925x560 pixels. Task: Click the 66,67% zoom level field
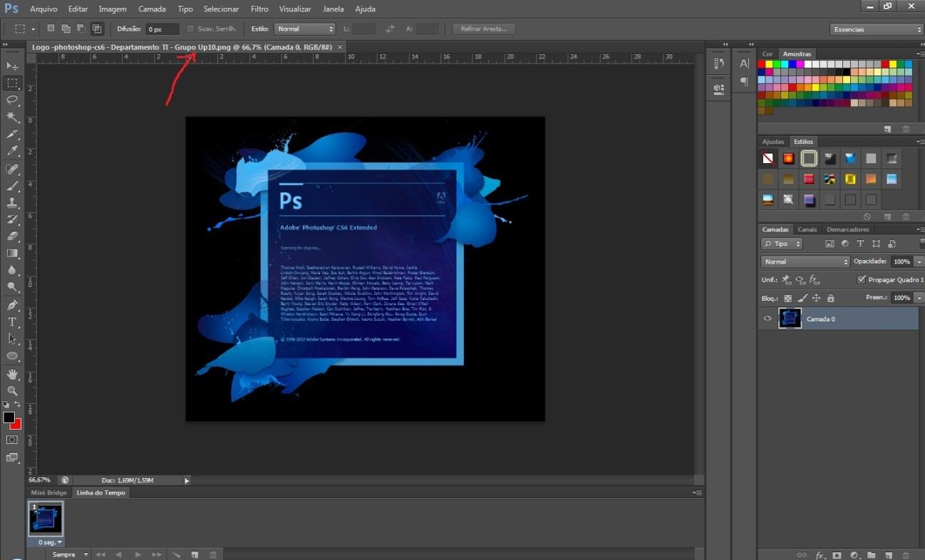[40, 480]
